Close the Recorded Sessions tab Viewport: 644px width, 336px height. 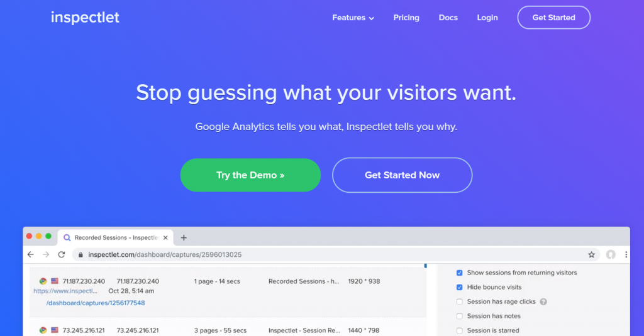tap(165, 237)
